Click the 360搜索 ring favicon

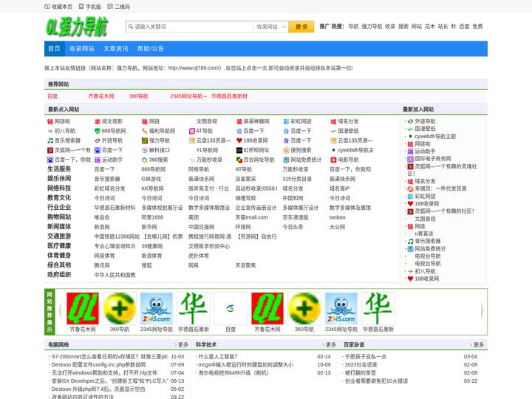(x=145, y=160)
